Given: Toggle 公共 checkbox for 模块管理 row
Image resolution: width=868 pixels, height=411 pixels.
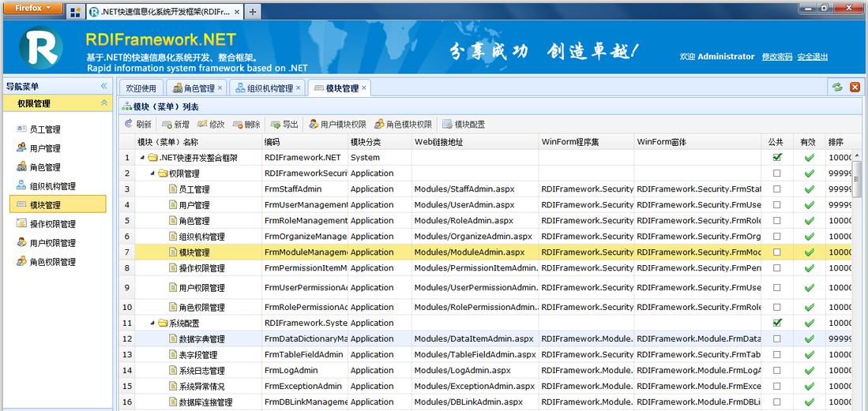Looking at the screenshot, I should [x=777, y=252].
